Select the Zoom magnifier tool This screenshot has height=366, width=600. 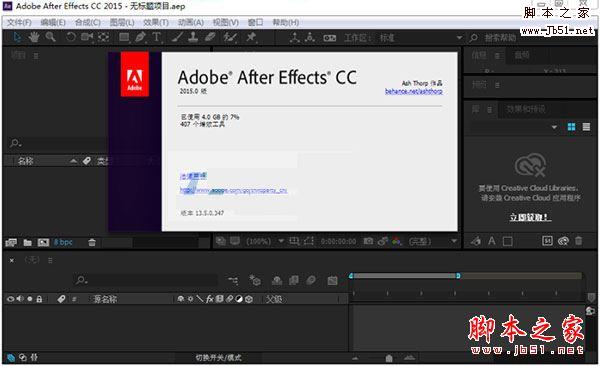(x=51, y=37)
